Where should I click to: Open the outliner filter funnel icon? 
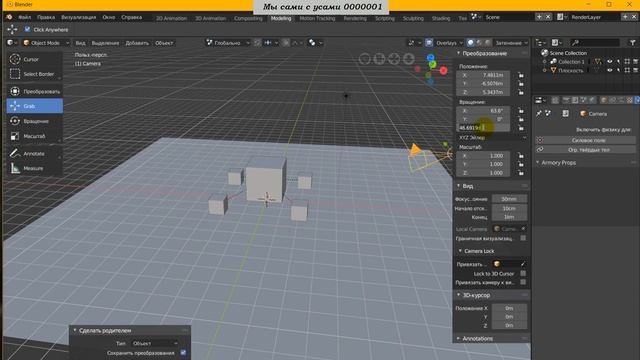click(x=632, y=42)
